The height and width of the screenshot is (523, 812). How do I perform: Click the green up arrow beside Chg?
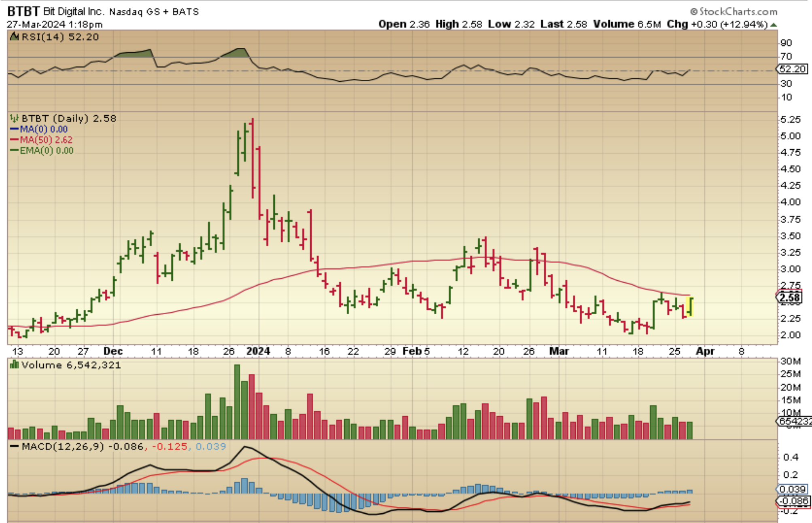click(x=774, y=25)
